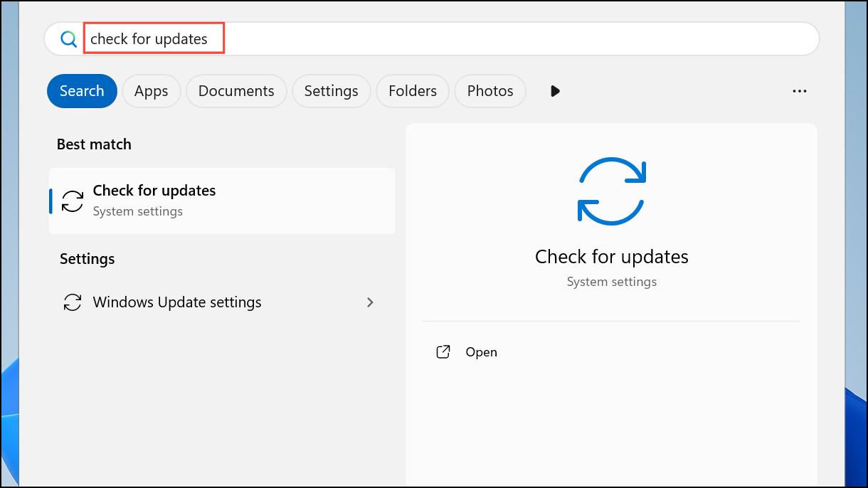Click the search magnifier icon
Viewport: 868px width, 488px height.
[x=68, y=39]
